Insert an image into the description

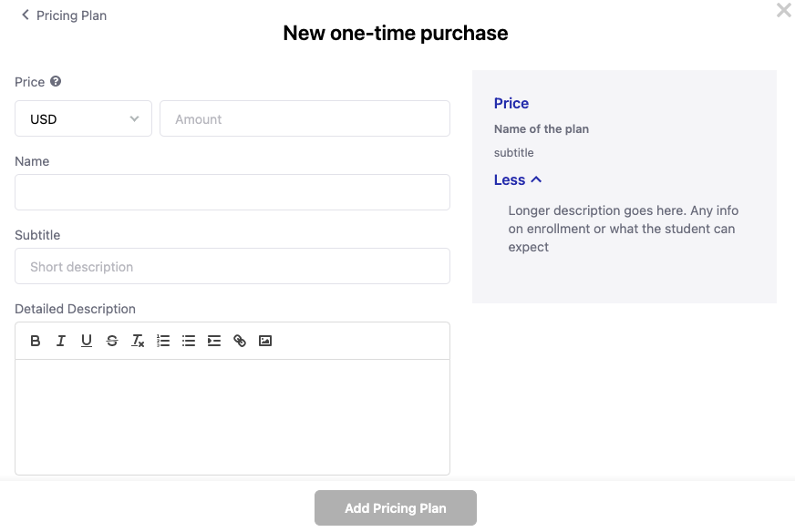pyautogui.click(x=265, y=341)
